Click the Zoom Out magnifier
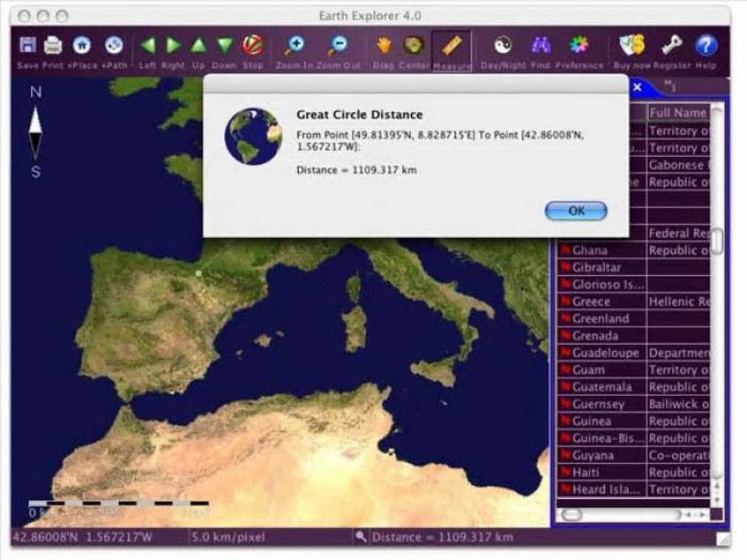The image size is (747, 560). point(338,45)
